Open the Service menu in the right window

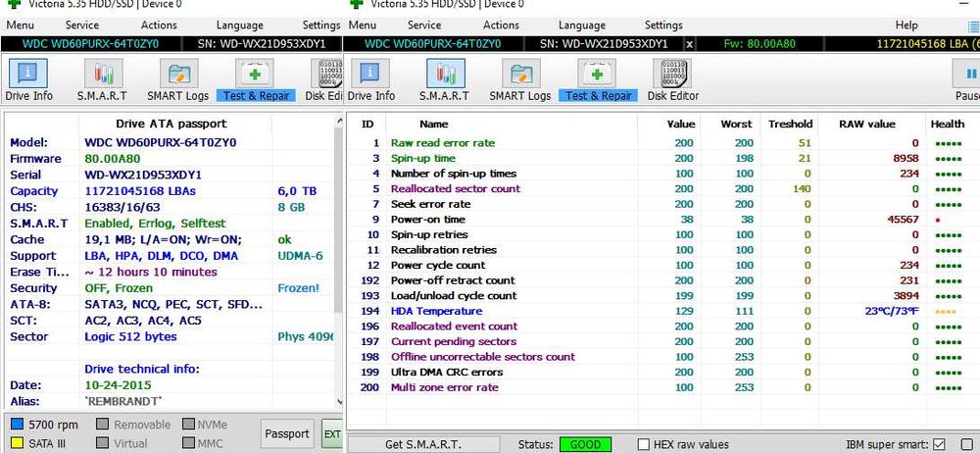pos(424,25)
